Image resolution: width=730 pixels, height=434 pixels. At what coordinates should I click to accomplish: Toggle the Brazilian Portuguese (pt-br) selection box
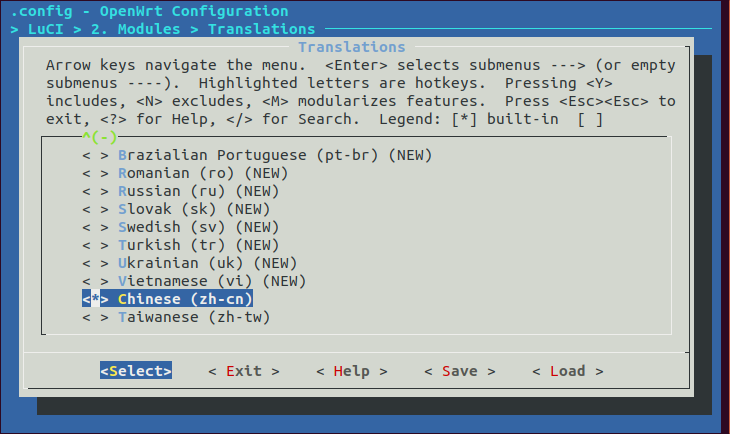pyautogui.click(x=95, y=155)
